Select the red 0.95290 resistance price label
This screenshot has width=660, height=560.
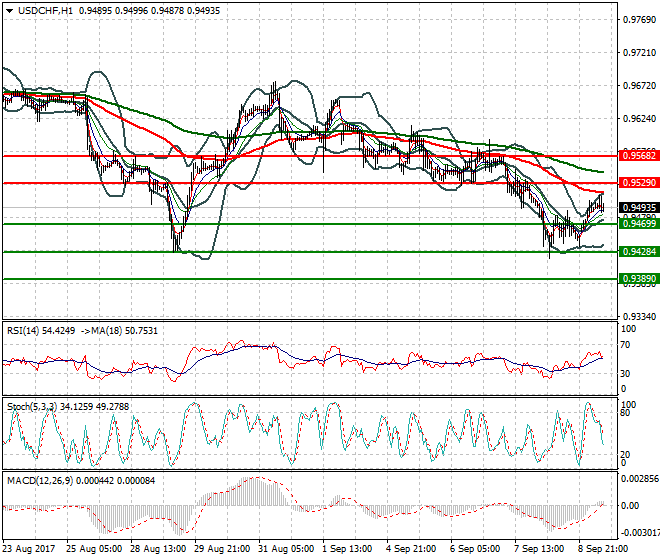(x=639, y=183)
